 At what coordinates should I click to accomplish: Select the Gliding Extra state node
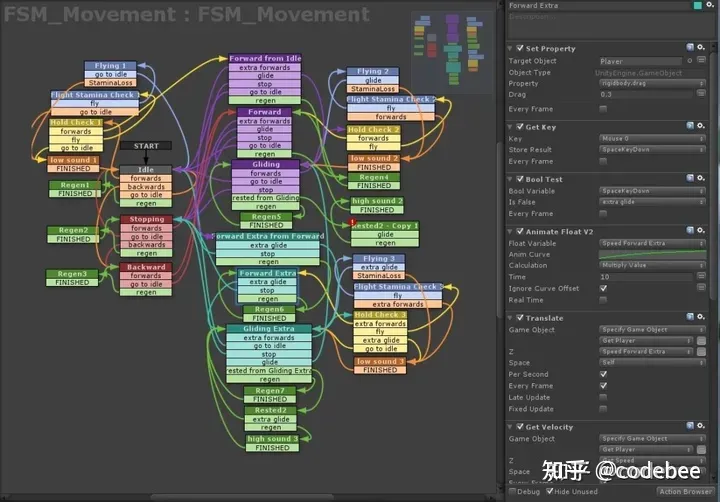(x=268, y=329)
